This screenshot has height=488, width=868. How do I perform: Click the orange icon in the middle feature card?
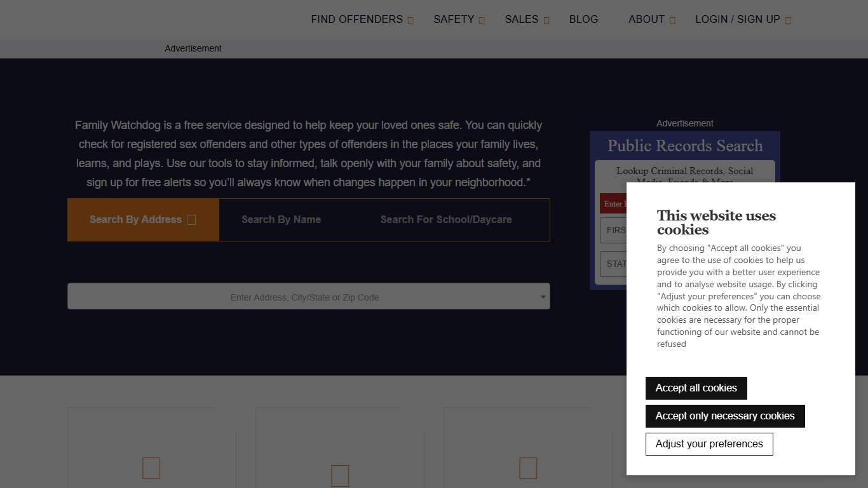[340, 475]
